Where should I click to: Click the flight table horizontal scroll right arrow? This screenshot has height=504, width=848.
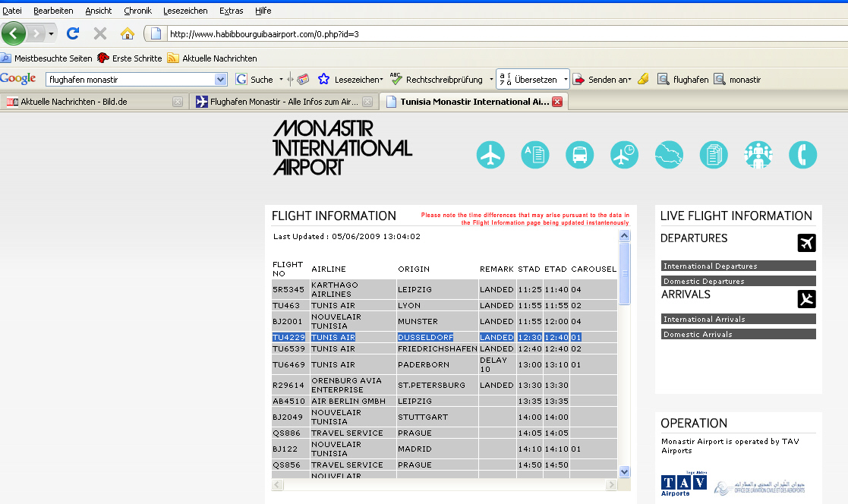tap(611, 484)
